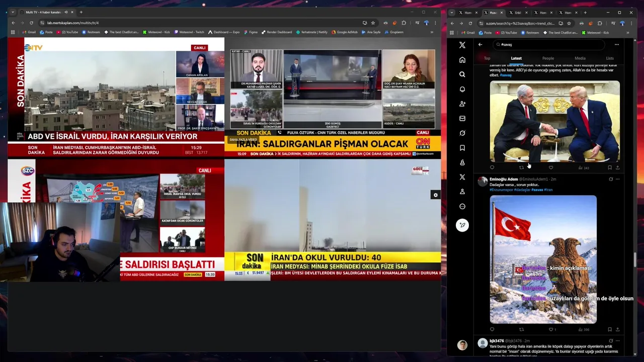The width and height of the screenshot is (644, 362).
Task: Go to X Home in sidebar
Action: click(x=462, y=60)
